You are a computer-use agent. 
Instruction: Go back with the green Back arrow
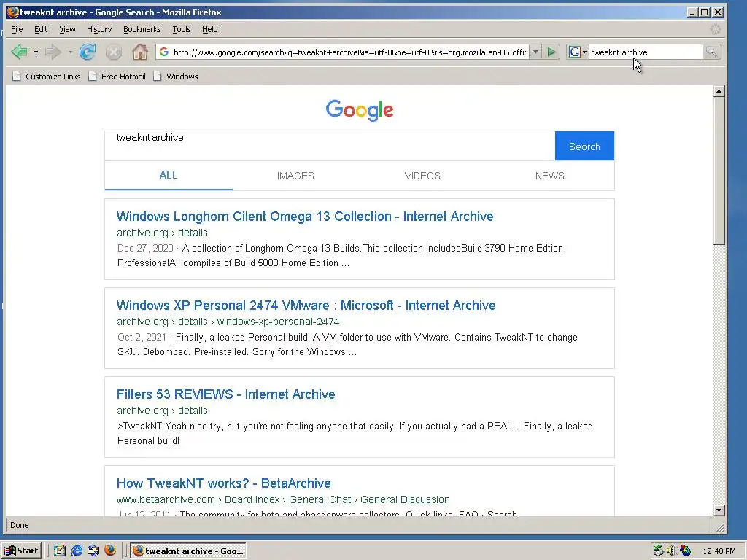point(20,52)
